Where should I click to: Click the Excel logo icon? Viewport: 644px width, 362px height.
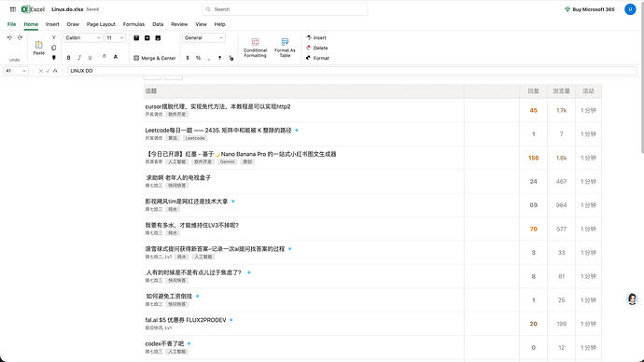[26, 9]
